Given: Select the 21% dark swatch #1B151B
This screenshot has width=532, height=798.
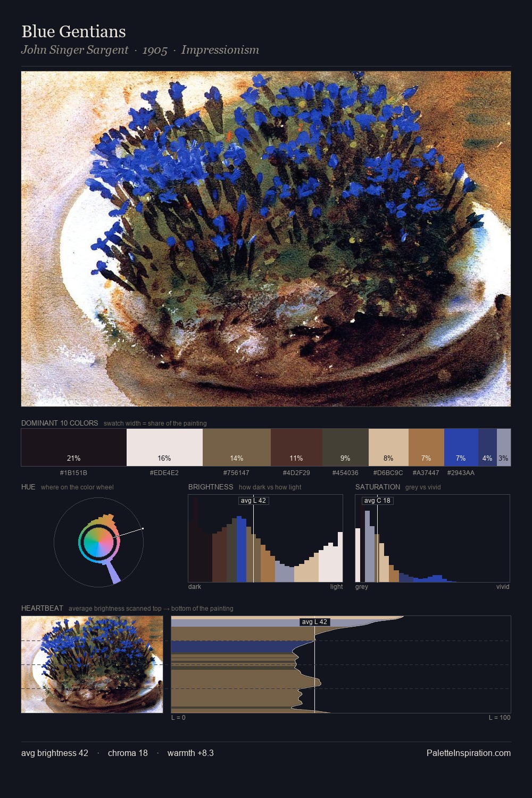Looking at the screenshot, I should [74, 447].
